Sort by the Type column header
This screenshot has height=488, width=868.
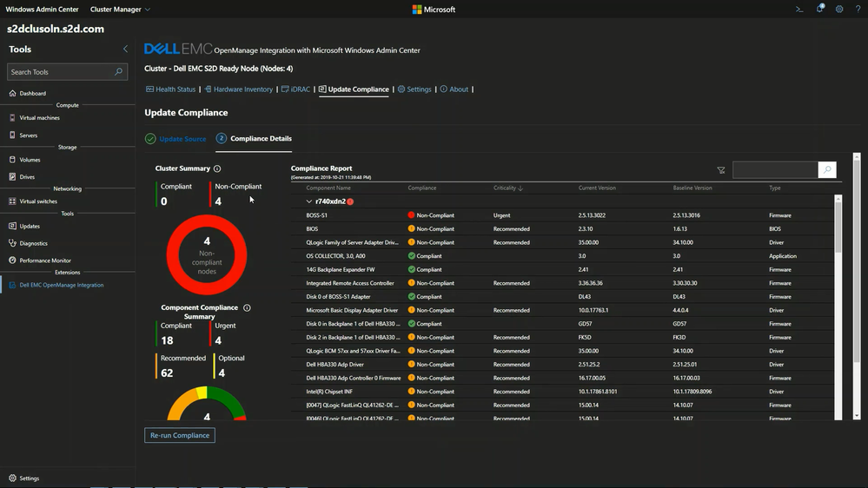click(774, 188)
